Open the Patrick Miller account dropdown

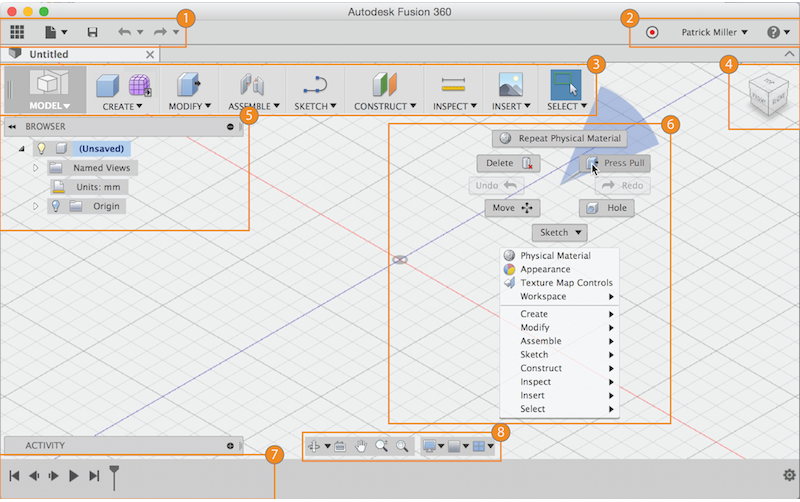point(714,32)
